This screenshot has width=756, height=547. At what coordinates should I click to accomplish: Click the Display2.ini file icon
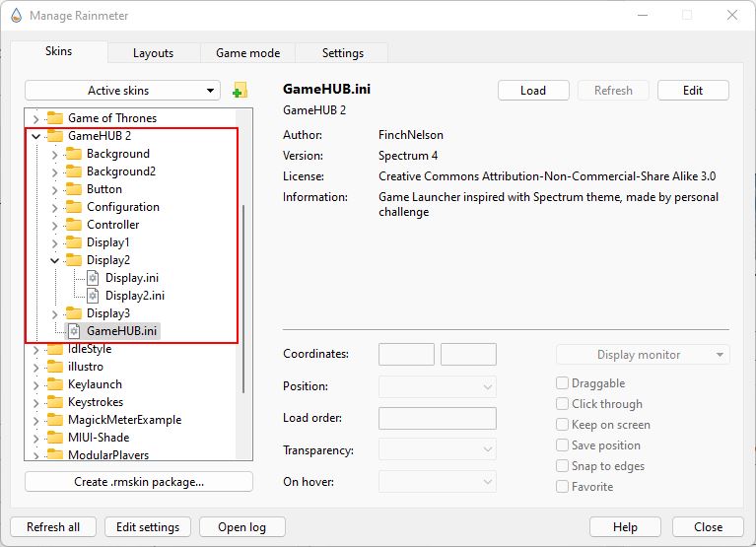(93, 296)
